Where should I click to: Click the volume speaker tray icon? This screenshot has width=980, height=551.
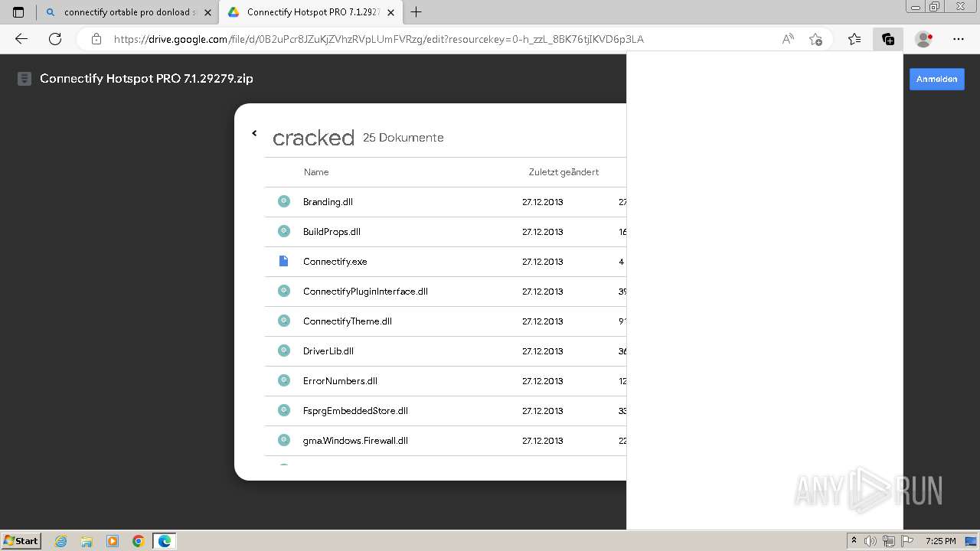click(x=871, y=541)
